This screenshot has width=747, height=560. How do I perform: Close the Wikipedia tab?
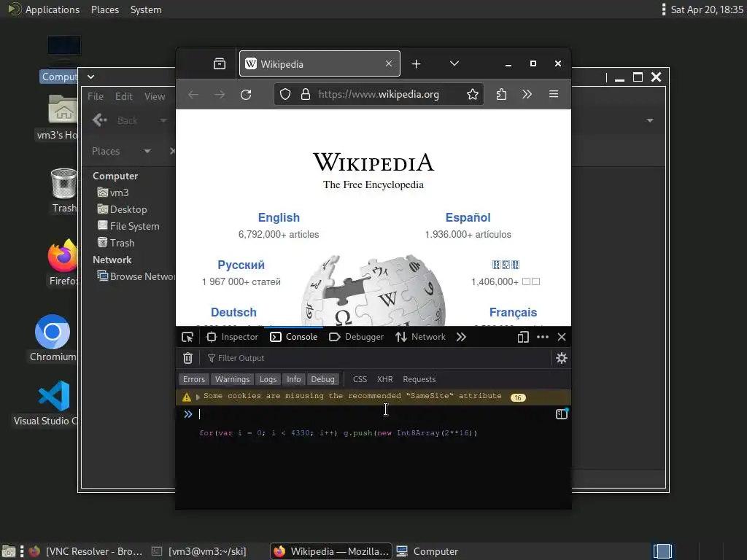coord(389,63)
